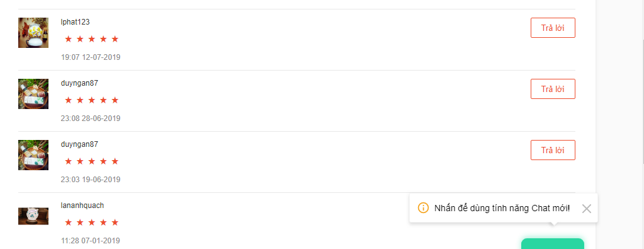Click the fifth star of lphat123's rating

tap(115, 39)
